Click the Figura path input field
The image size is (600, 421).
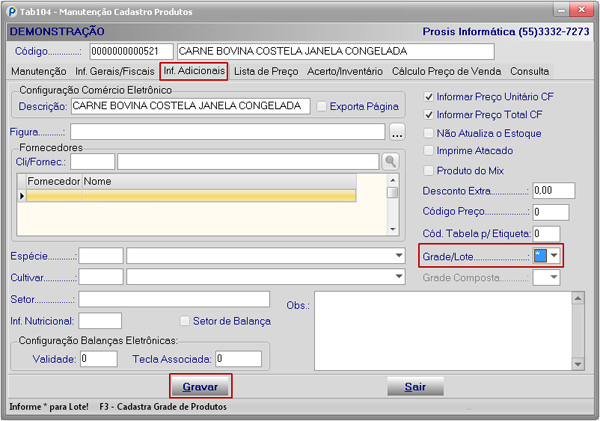point(228,132)
